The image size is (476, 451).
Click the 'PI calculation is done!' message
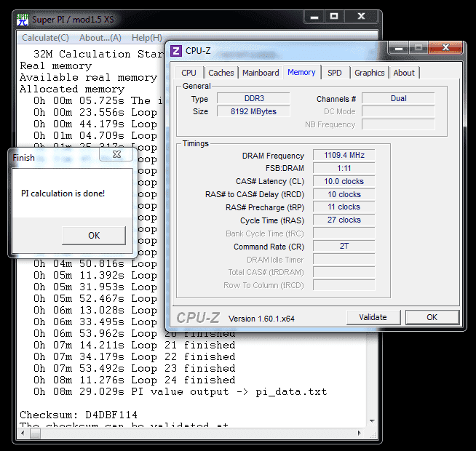pos(63,193)
